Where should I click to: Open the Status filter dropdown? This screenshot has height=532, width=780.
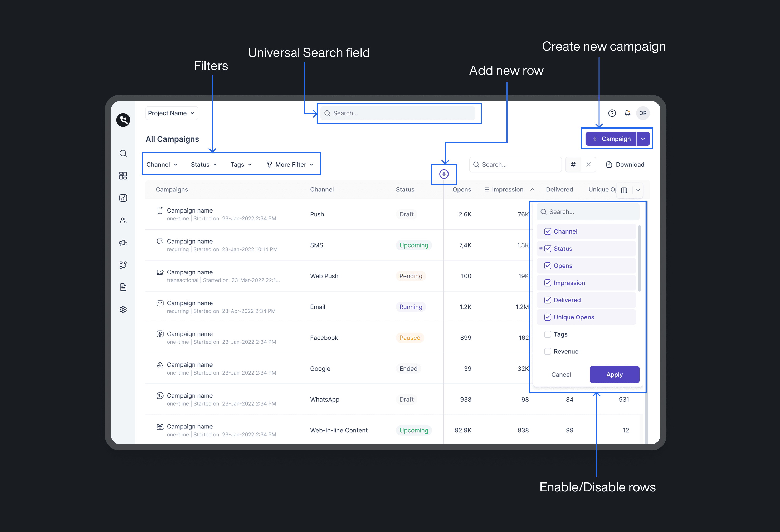[x=204, y=165]
